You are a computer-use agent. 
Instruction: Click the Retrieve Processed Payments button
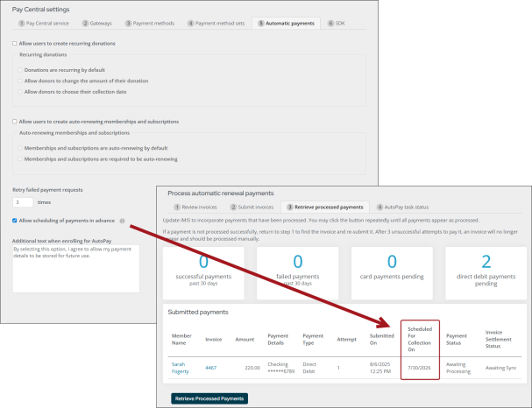coord(209,398)
